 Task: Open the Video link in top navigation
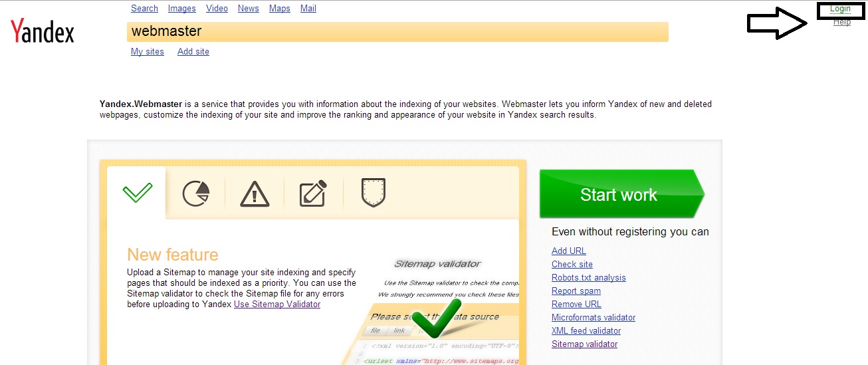(x=217, y=9)
